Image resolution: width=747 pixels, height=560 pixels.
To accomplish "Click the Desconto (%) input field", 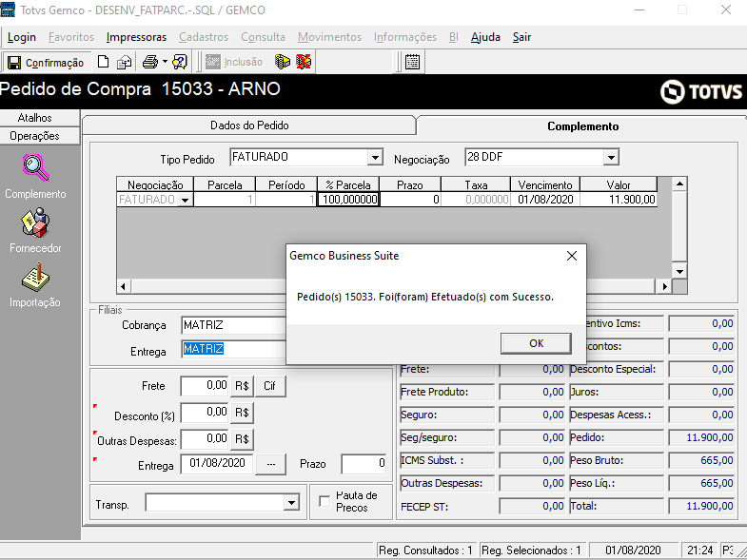I will pyautogui.click(x=205, y=412).
